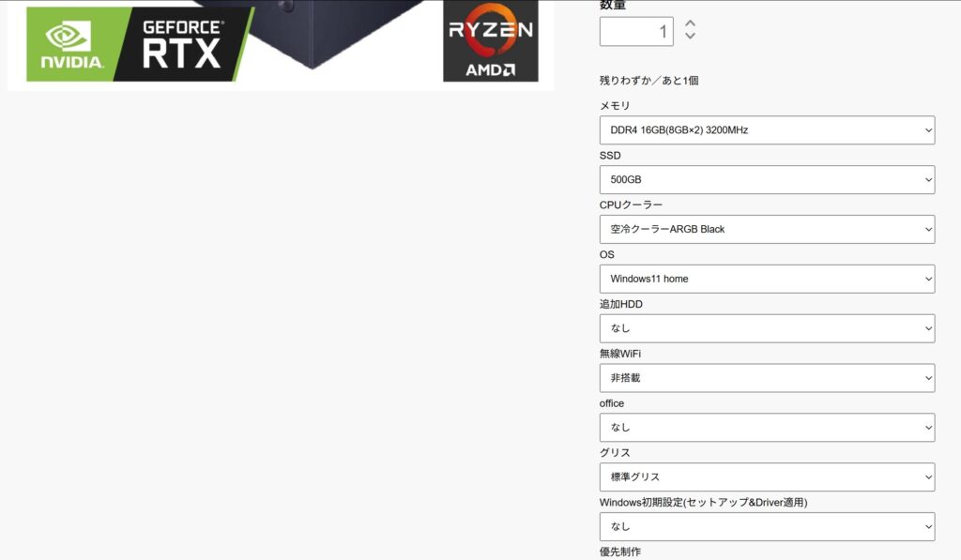Screen dimensions: 961x560
Task: Open the office dropdown
Action: click(767, 428)
